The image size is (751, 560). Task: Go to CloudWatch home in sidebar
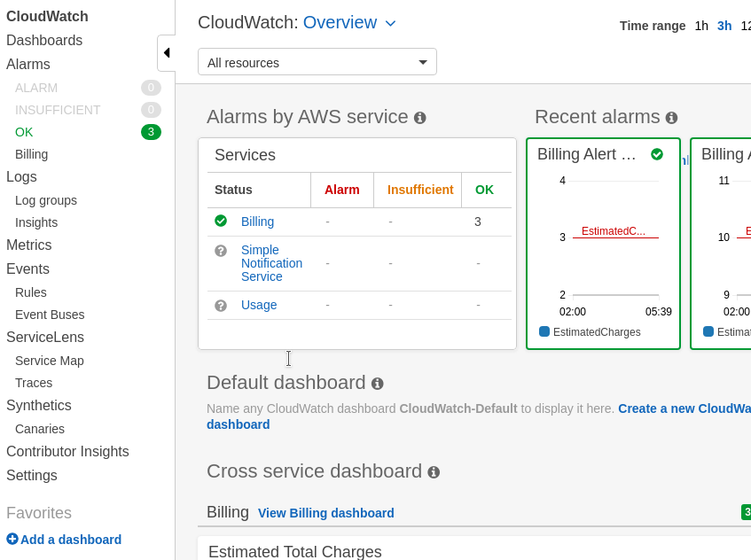click(x=47, y=16)
